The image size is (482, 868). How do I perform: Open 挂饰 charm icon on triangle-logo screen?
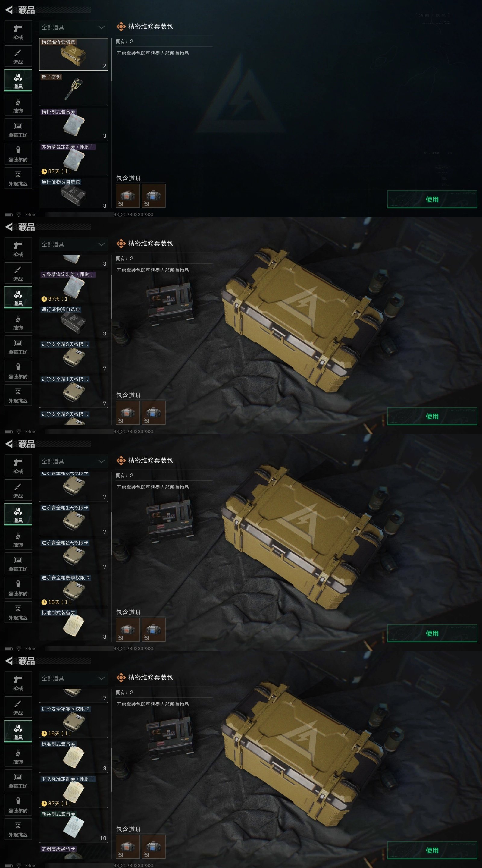[18, 105]
